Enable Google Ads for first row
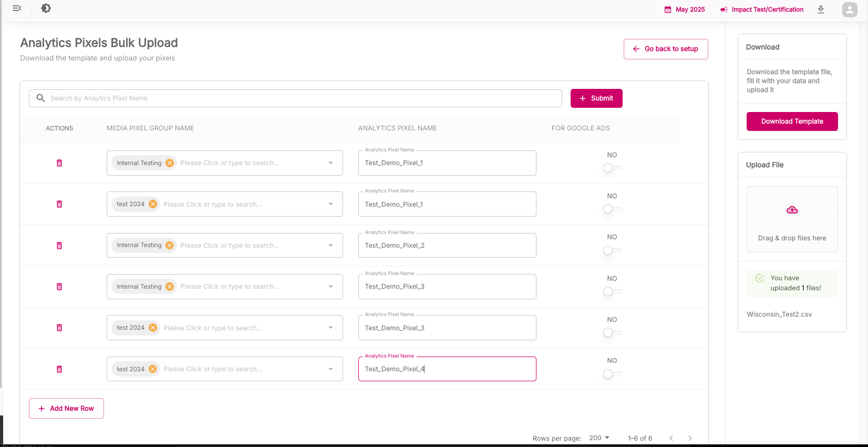This screenshot has width=868, height=447. [612, 168]
